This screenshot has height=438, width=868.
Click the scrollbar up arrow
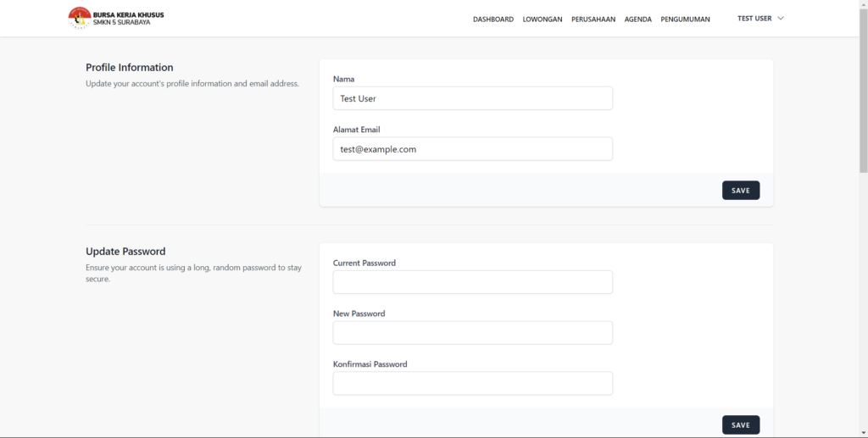(x=863, y=4)
